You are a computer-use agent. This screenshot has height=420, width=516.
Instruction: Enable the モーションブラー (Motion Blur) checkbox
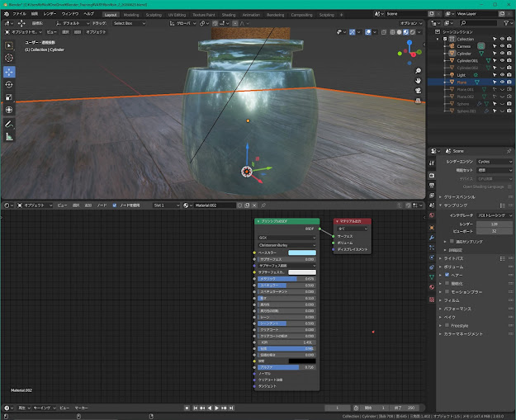tap(447, 291)
